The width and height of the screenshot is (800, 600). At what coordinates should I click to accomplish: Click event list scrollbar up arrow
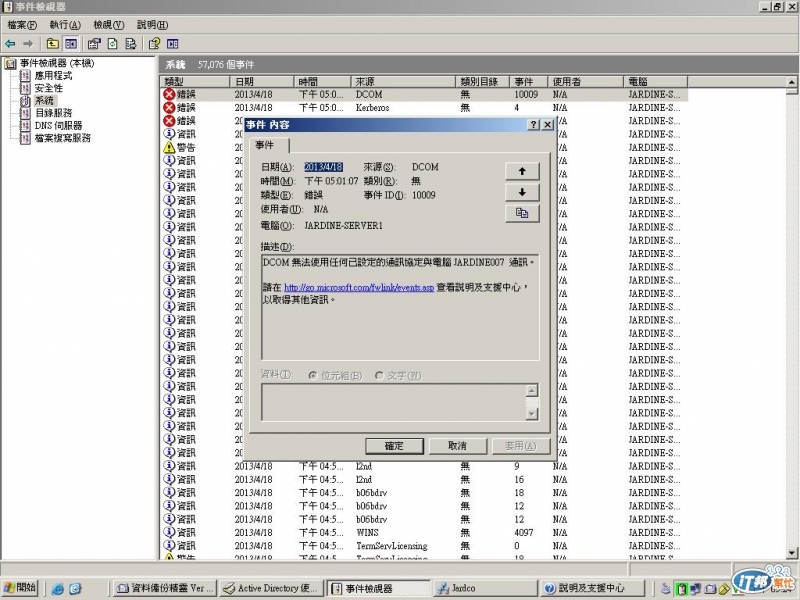tap(791, 82)
